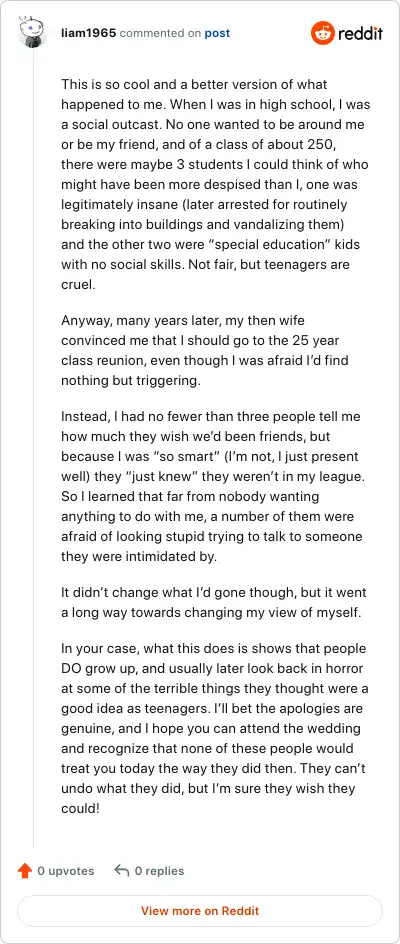
Task: Click the "commented on" header text
Action: tap(160, 33)
